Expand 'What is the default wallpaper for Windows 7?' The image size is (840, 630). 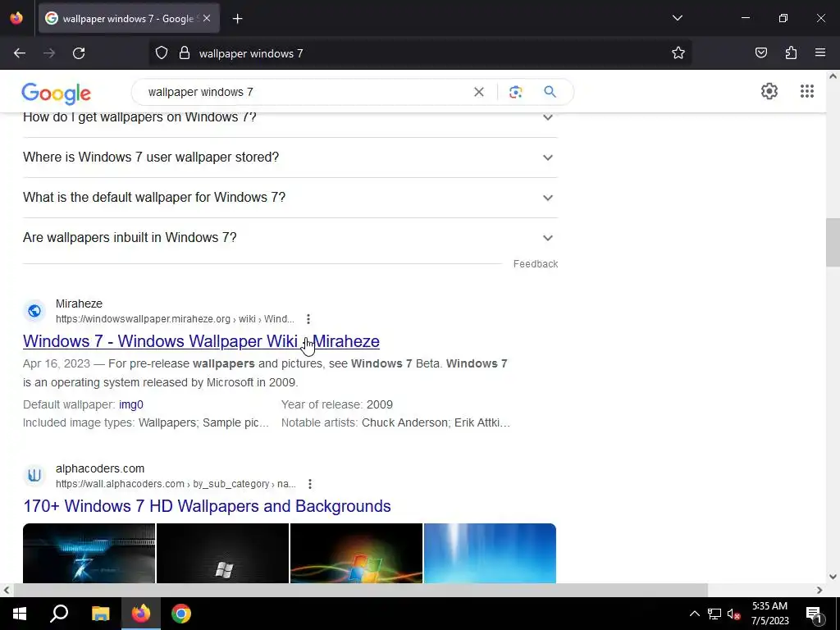pyautogui.click(x=290, y=198)
